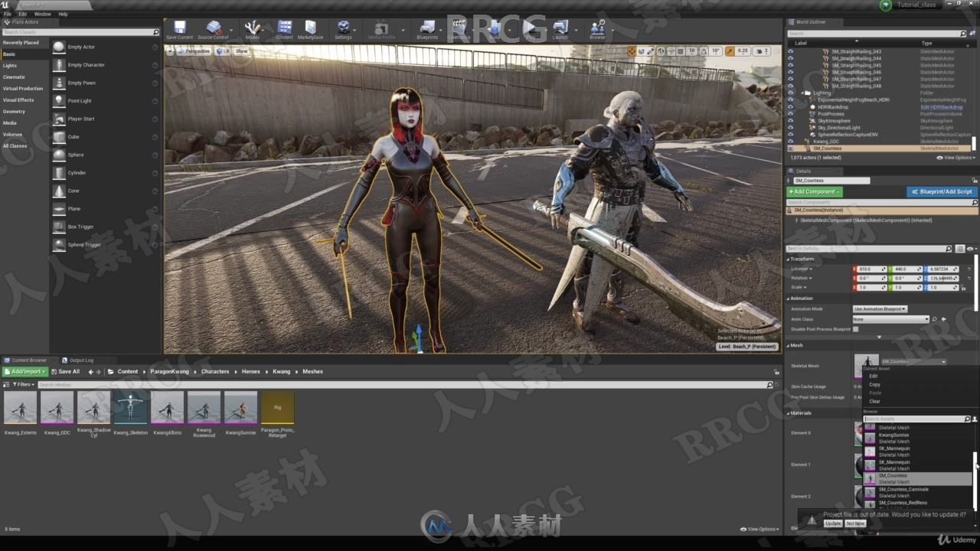Select SM_Countess_Carnivale in asset list
This screenshot has height=551, width=980.
pyautogui.click(x=918, y=492)
